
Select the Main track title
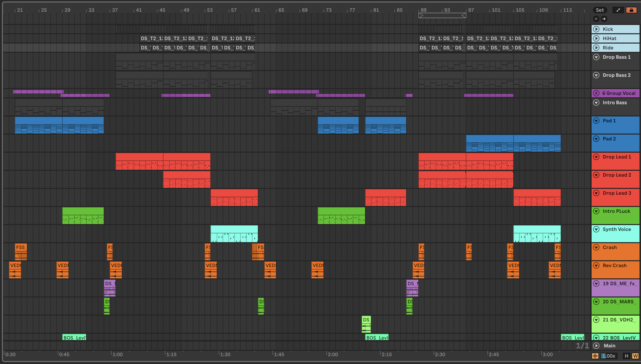coord(609,345)
